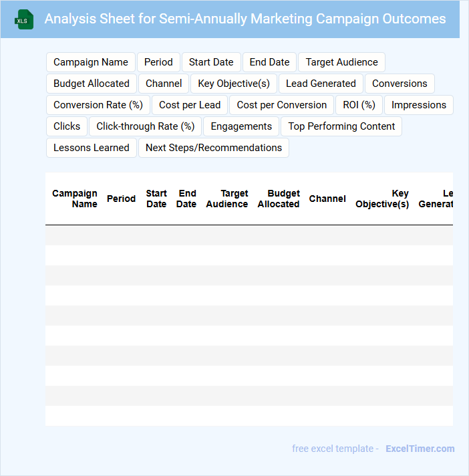
Task: Click the Lead Generated tag
Action: (x=321, y=84)
